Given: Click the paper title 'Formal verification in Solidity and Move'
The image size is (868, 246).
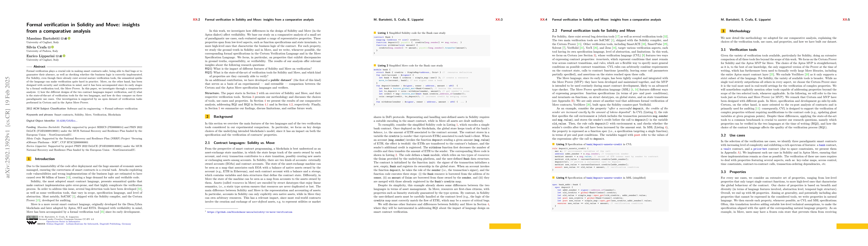Looking at the screenshot, I should [83, 28].
